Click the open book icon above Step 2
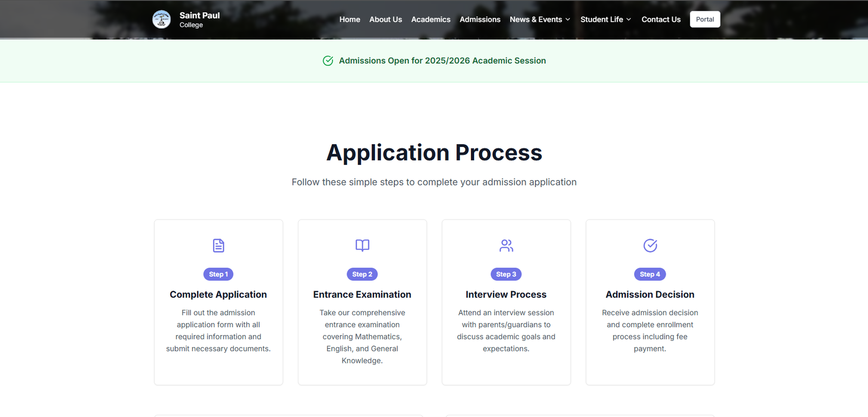 coord(362,246)
